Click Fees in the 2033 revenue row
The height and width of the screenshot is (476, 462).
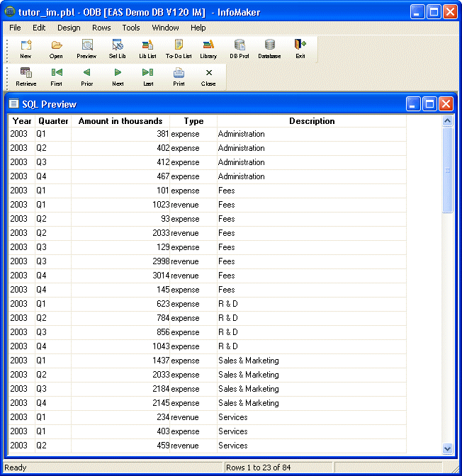(227, 233)
